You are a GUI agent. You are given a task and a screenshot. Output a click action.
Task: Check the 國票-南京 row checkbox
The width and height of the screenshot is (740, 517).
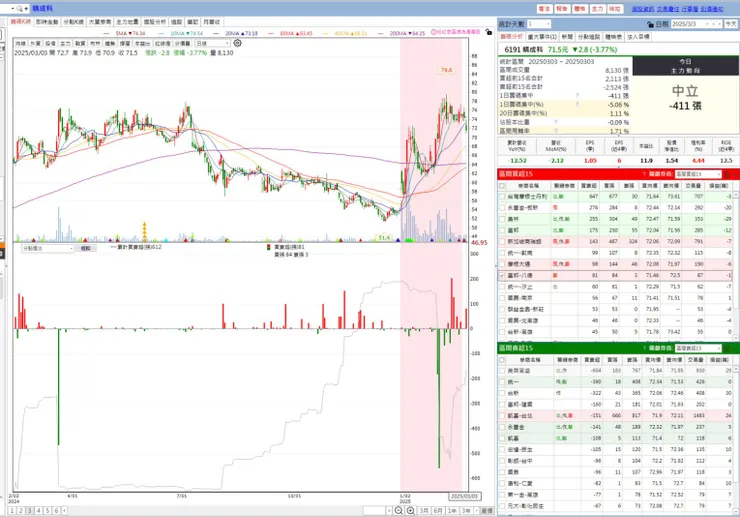(x=502, y=298)
